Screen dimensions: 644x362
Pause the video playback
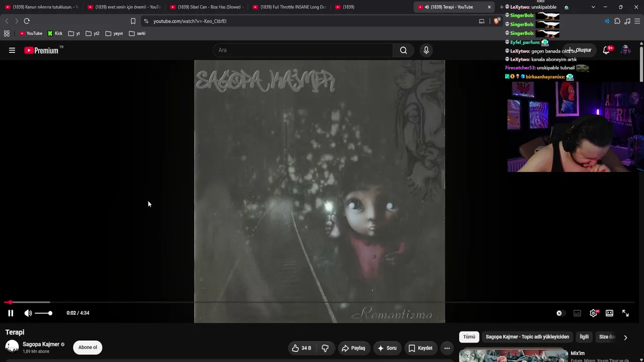[x=11, y=313]
